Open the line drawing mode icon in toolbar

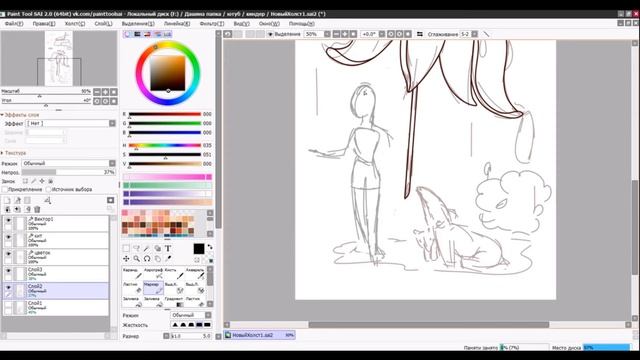pyautogui.click(x=486, y=34)
